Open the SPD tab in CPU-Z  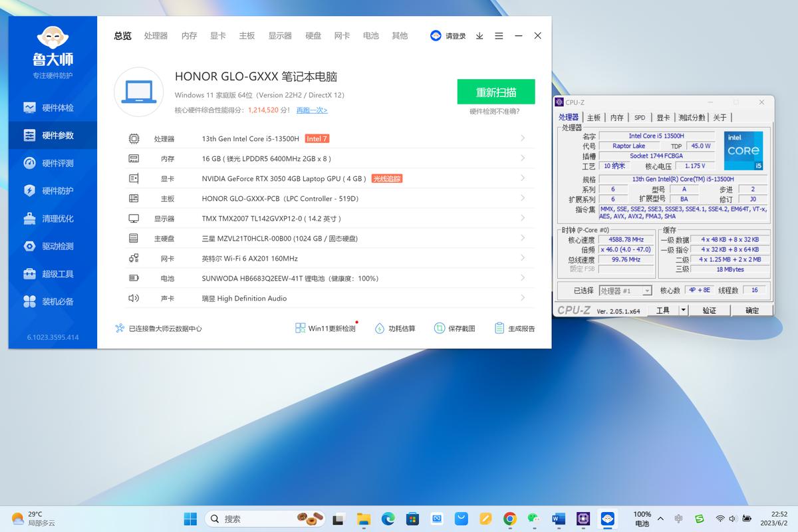point(639,117)
